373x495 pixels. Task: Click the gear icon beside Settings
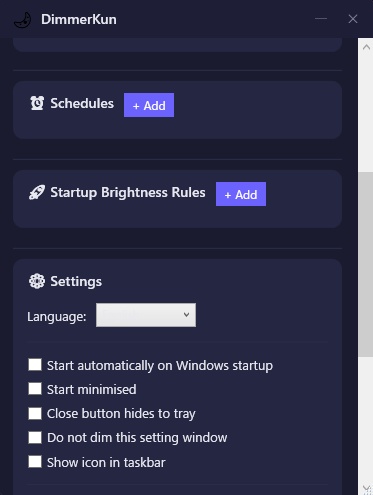tap(37, 281)
